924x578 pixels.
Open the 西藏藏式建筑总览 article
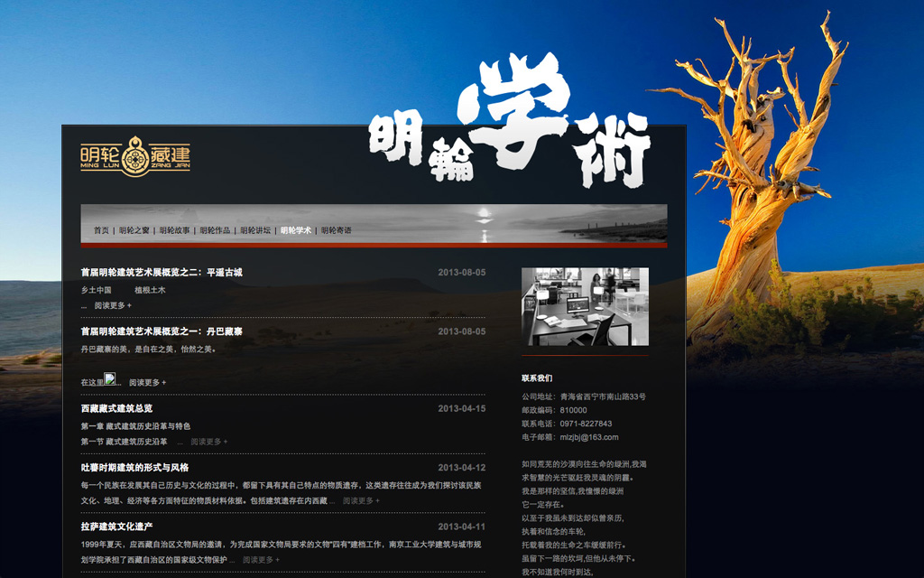tap(116, 408)
